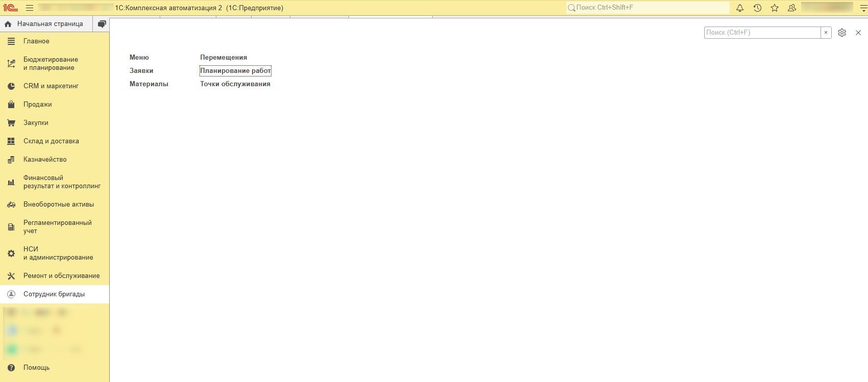
Task: Open the Продажи section
Action: pyautogui.click(x=55, y=105)
